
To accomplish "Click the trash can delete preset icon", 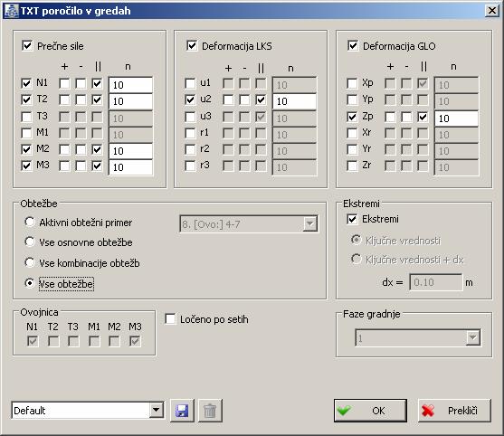I will (x=210, y=411).
